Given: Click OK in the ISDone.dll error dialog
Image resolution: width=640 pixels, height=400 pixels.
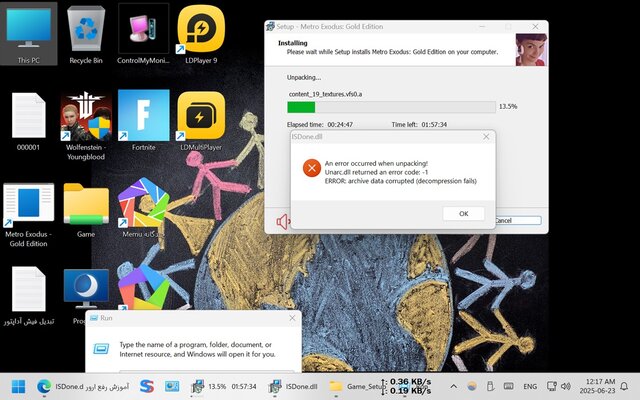Looking at the screenshot, I should pos(463,213).
